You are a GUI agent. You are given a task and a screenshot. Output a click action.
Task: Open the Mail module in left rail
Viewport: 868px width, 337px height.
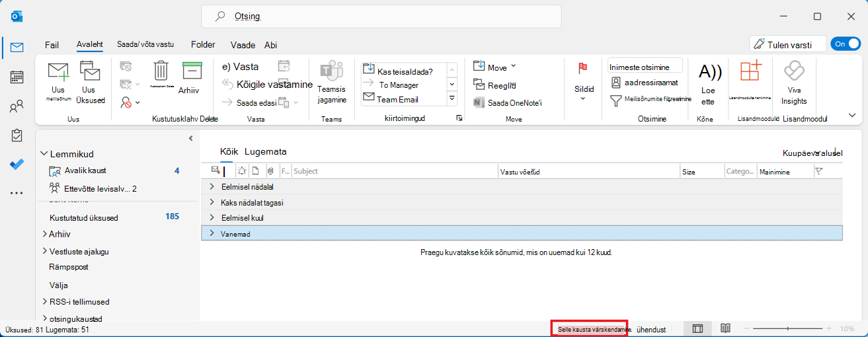click(17, 48)
